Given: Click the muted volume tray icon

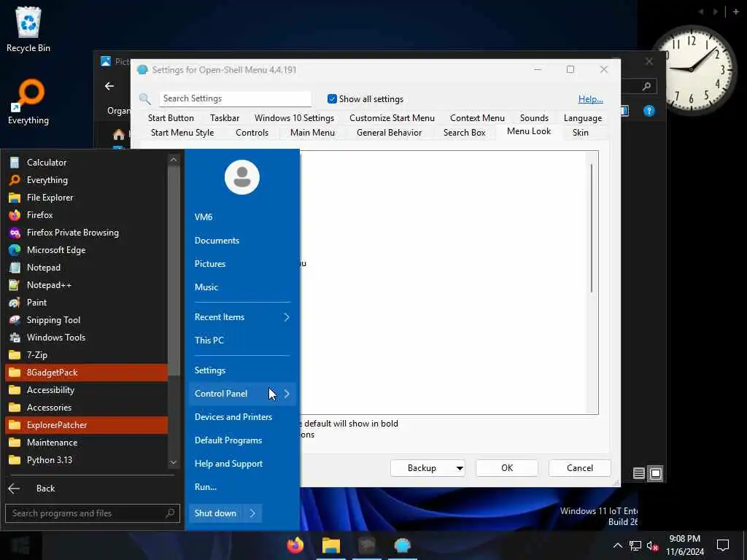Looking at the screenshot, I should click(653, 545).
